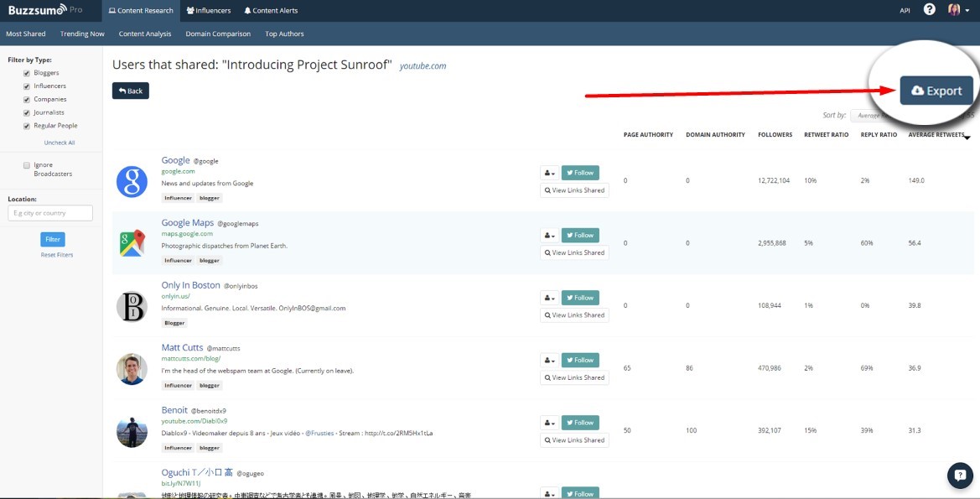
Task: Toggle the Regular People checkbox
Action: pyautogui.click(x=27, y=126)
